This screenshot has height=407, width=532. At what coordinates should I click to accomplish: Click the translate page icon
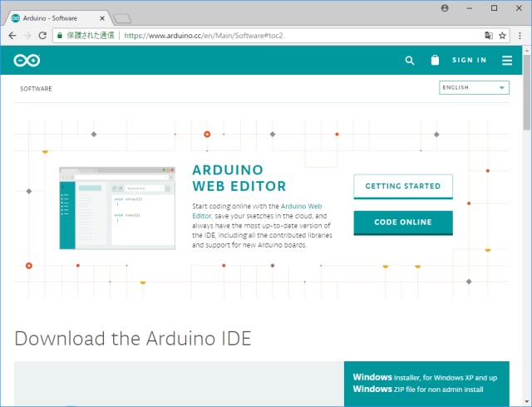click(x=489, y=35)
